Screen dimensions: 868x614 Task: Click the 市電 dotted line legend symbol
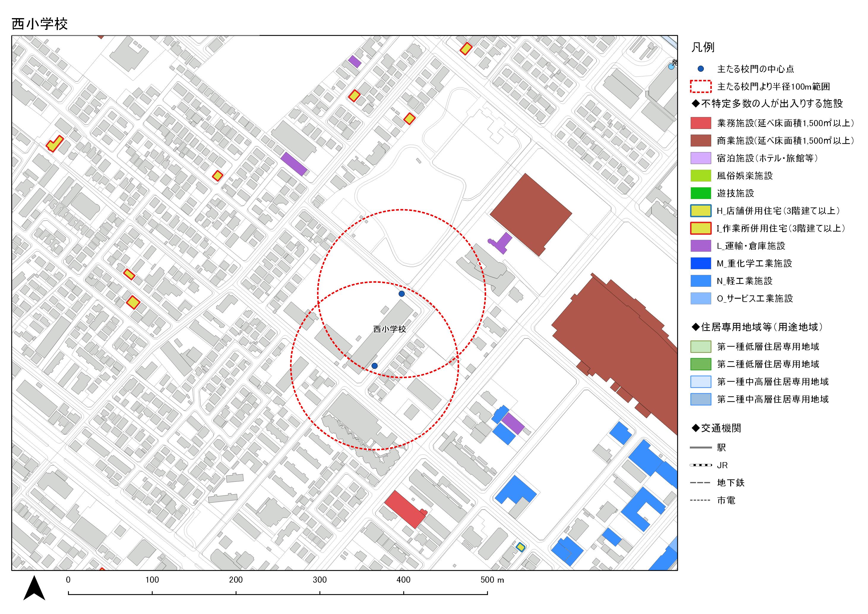[701, 500]
